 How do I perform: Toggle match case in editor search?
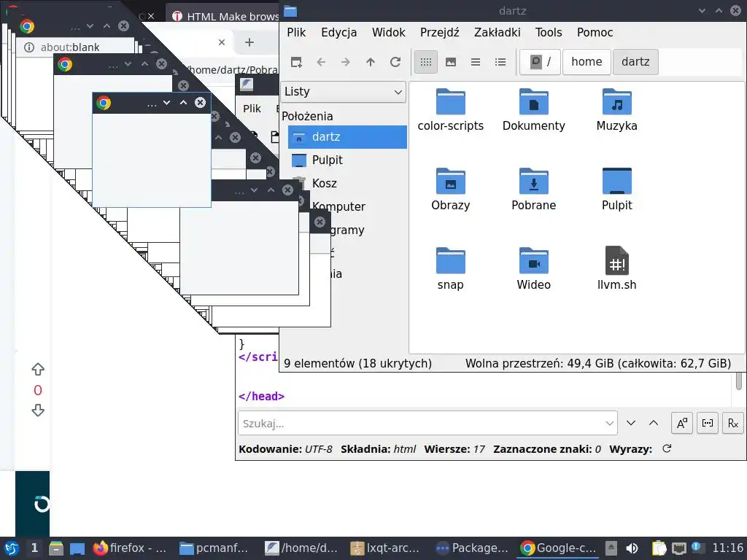tap(682, 423)
